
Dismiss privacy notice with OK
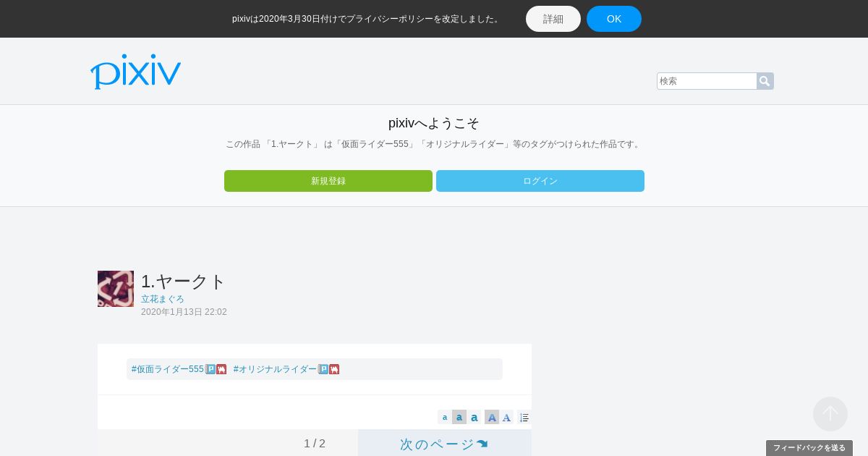(614, 19)
